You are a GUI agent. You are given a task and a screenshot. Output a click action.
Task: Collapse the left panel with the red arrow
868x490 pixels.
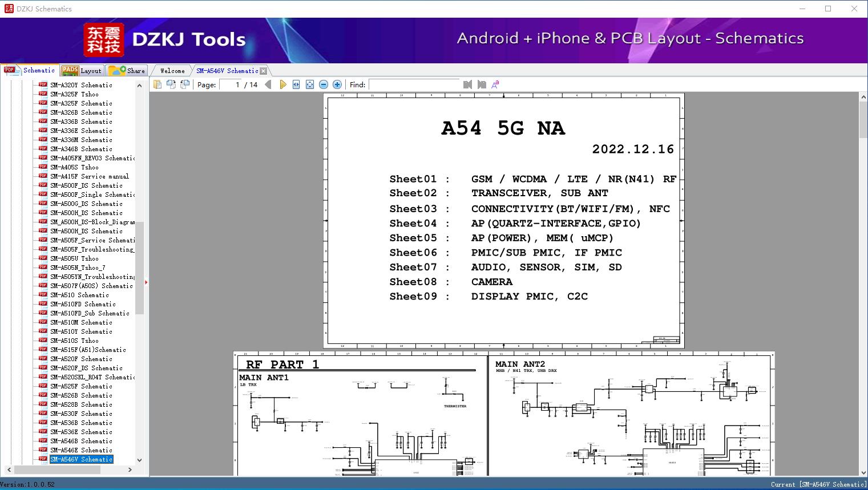coord(146,282)
